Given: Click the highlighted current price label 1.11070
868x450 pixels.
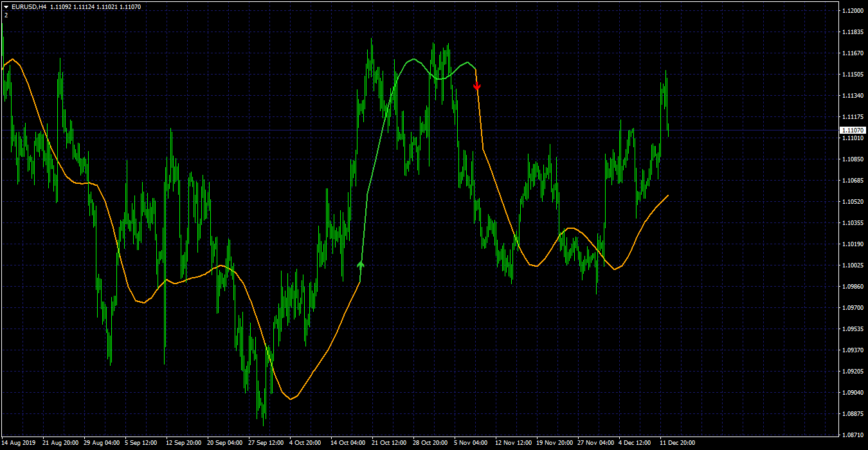Looking at the screenshot, I should coord(853,130).
